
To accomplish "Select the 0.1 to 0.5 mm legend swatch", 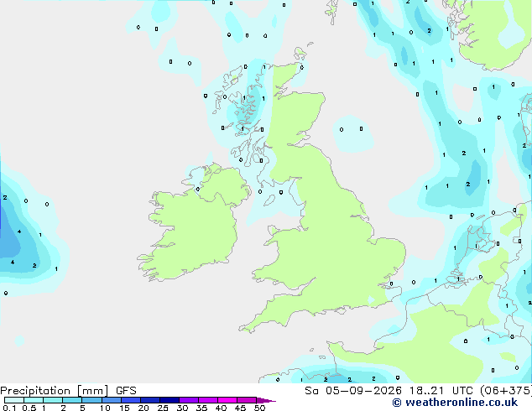I will click(14, 400).
